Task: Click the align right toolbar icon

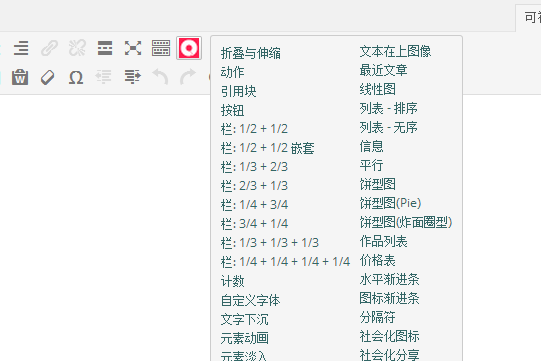Action: point(21,48)
